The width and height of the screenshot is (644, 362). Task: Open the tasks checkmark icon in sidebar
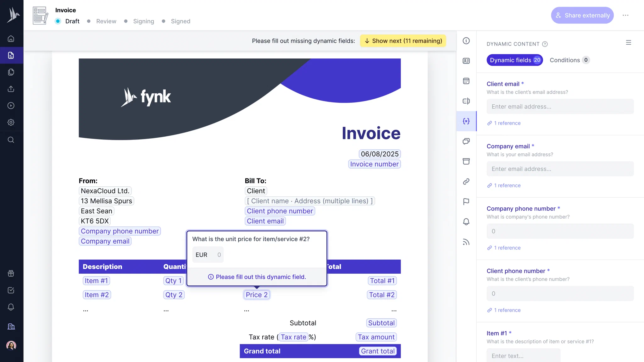tap(11, 290)
